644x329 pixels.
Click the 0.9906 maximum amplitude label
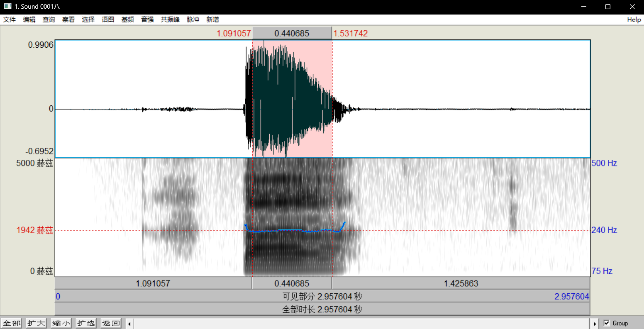click(41, 45)
